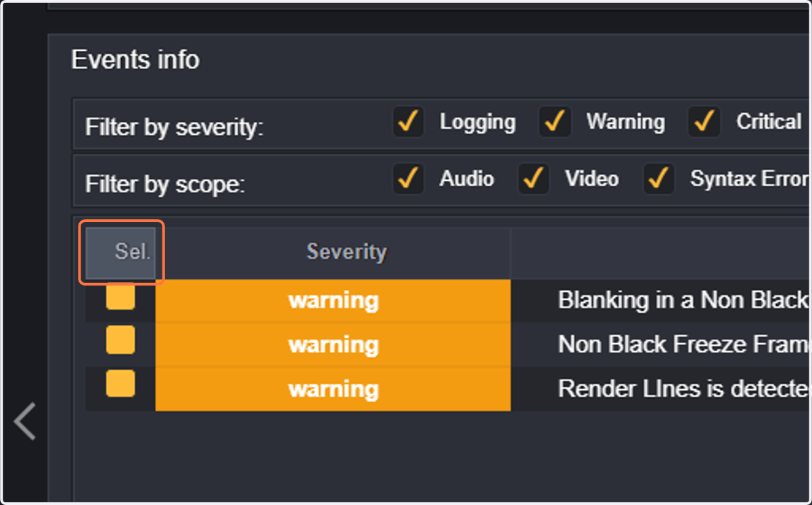The height and width of the screenshot is (505, 812).
Task: Click the 'Filter by severity:' label
Action: tap(175, 127)
